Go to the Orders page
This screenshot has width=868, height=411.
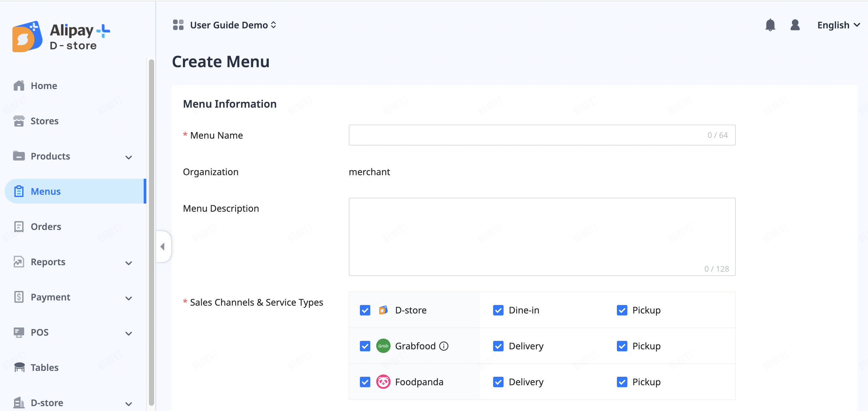[x=46, y=226]
